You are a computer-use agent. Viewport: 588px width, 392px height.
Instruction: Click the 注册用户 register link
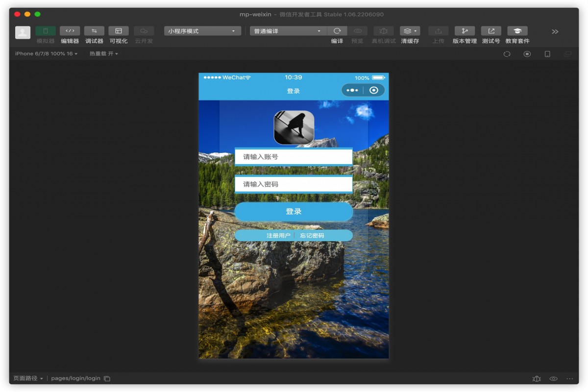(x=278, y=236)
